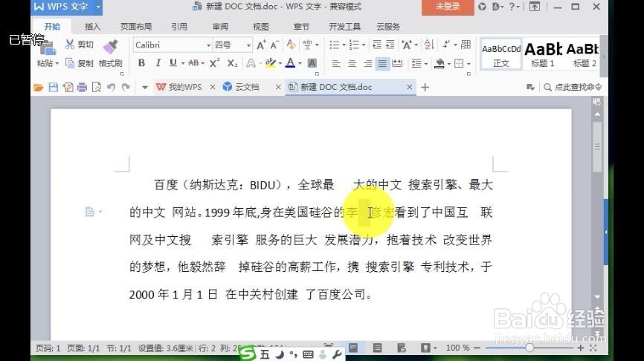Center align the text
644x361 pixels.
click(352, 64)
